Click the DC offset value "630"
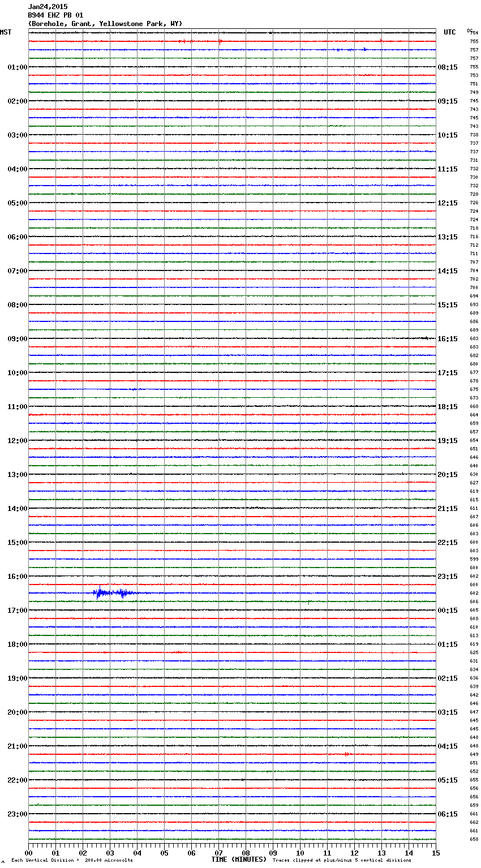 point(474,474)
